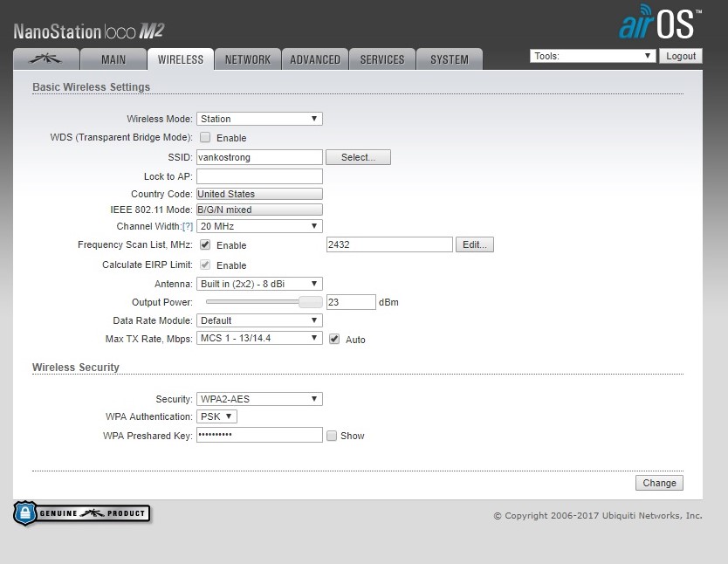Click the frequency list field showing 2432
The image size is (728, 564).
389,244
